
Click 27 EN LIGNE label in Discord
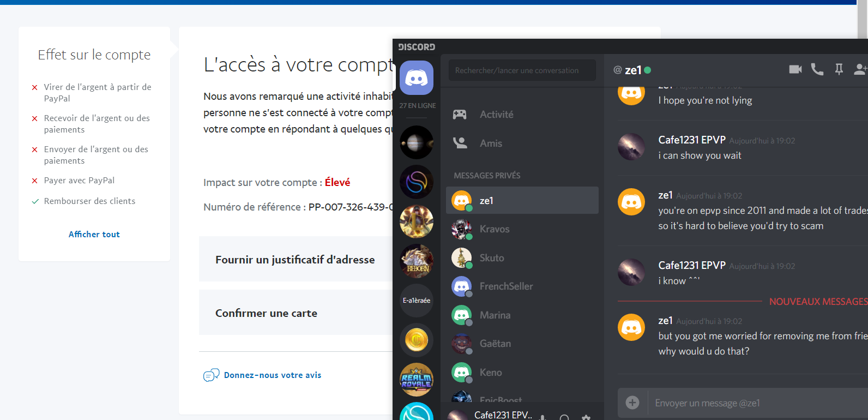click(x=418, y=106)
